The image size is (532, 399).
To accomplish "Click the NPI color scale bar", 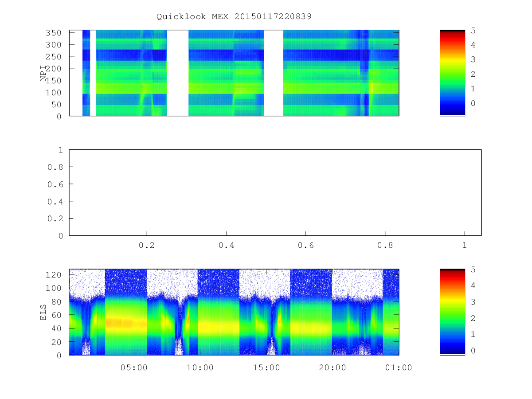I will [452, 73].
